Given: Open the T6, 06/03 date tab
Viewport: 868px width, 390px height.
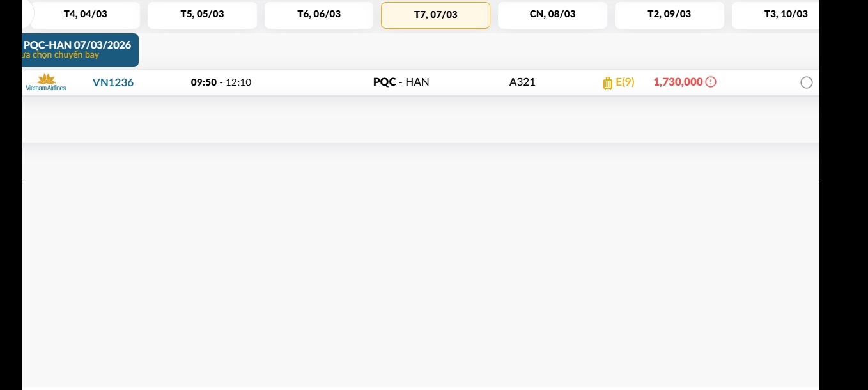Looking at the screenshot, I should pyautogui.click(x=319, y=15).
